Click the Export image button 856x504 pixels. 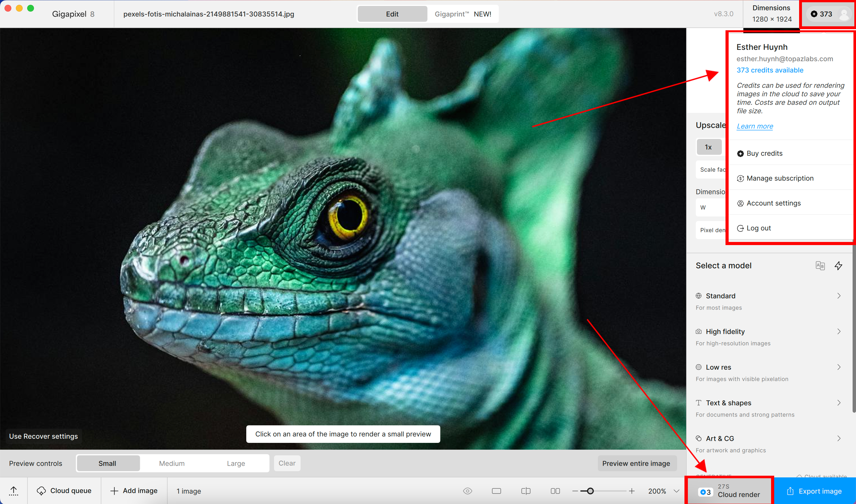coord(814,491)
